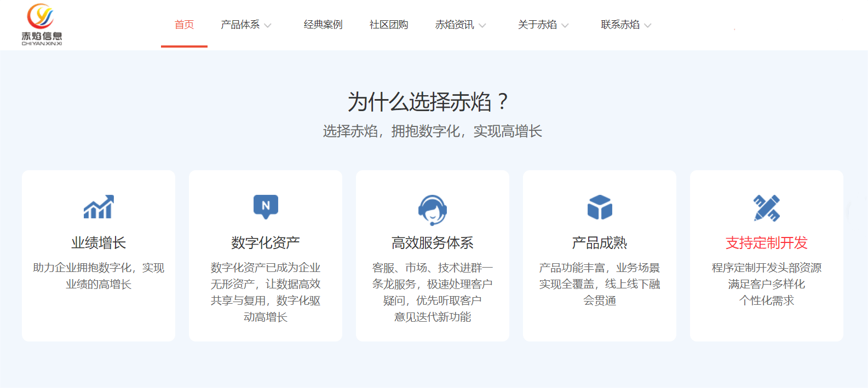Expand the 联系赤焰 dropdown arrow

(648, 25)
